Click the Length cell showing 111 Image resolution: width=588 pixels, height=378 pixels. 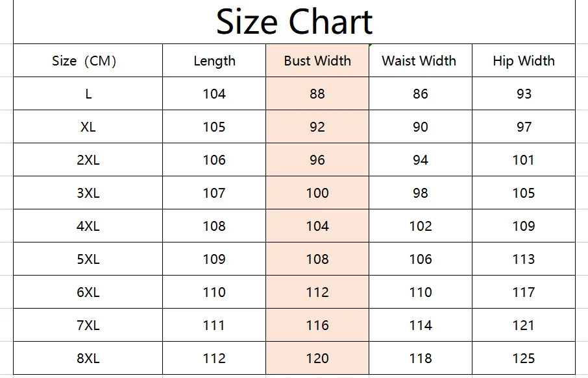[x=214, y=325]
